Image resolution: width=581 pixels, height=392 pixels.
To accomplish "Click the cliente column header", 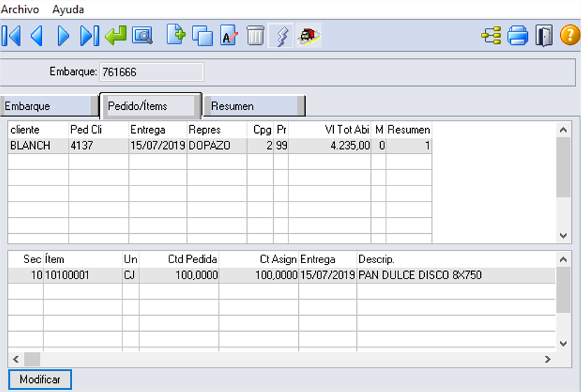I will coord(38,129).
